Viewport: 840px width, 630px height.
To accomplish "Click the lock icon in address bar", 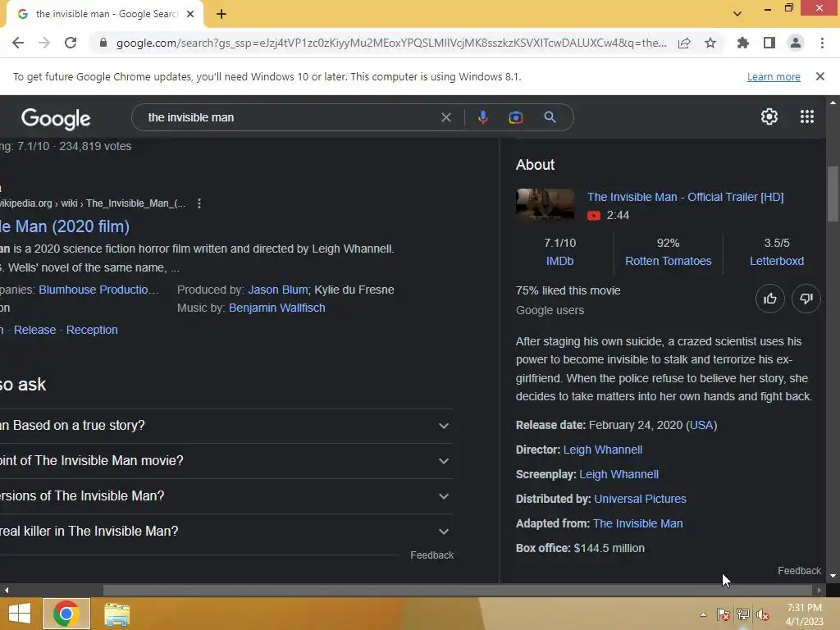I will pyautogui.click(x=103, y=43).
